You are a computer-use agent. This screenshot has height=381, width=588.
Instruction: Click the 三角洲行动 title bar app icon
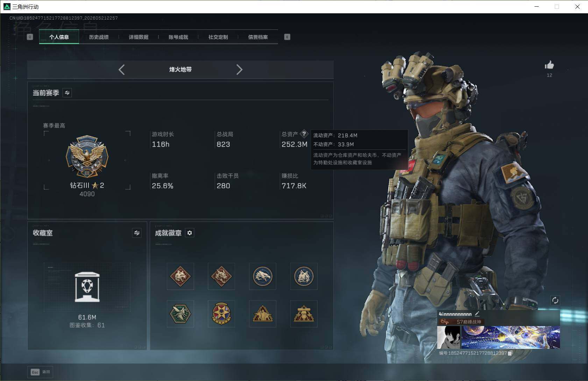pyautogui.click(x=7, y=7)
